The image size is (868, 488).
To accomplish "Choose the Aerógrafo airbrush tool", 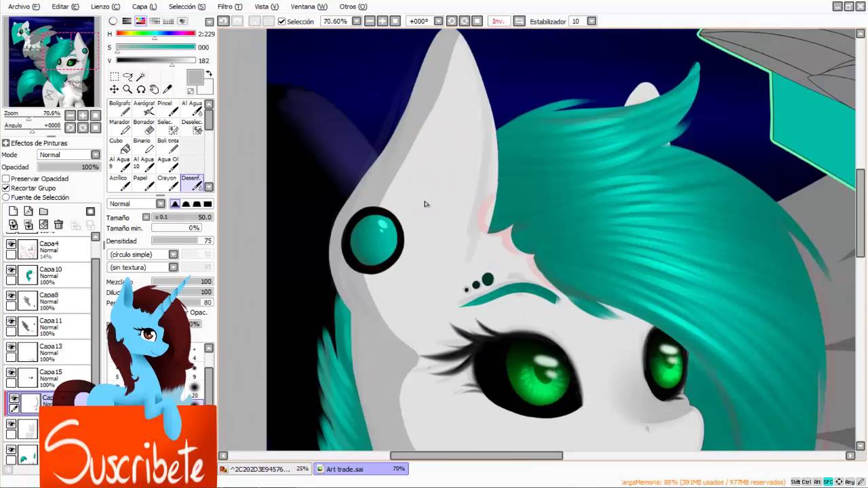I will [144, 108].
